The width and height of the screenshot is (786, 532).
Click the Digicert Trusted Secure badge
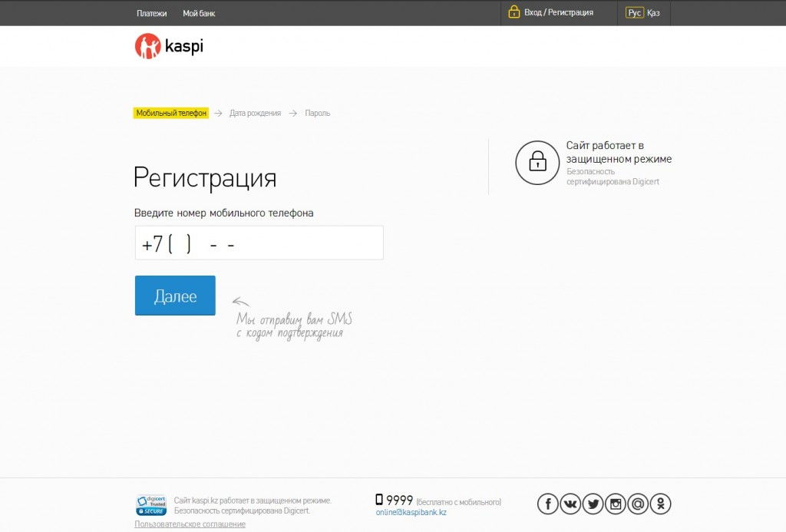click(151, 505)
